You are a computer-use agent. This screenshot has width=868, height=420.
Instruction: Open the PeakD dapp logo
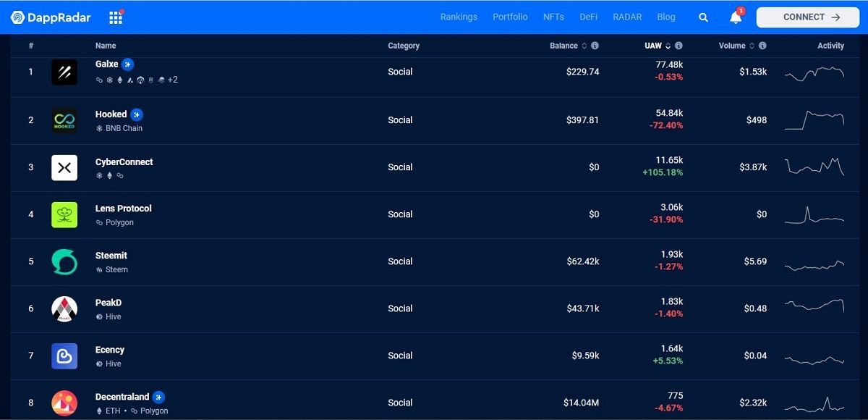[x=64, y=308]
